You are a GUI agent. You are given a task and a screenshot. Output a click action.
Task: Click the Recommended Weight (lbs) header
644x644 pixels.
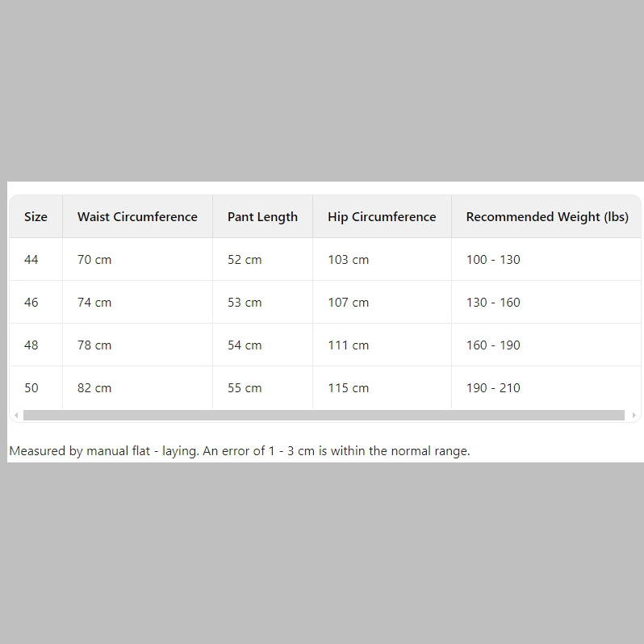click(546, 217)
